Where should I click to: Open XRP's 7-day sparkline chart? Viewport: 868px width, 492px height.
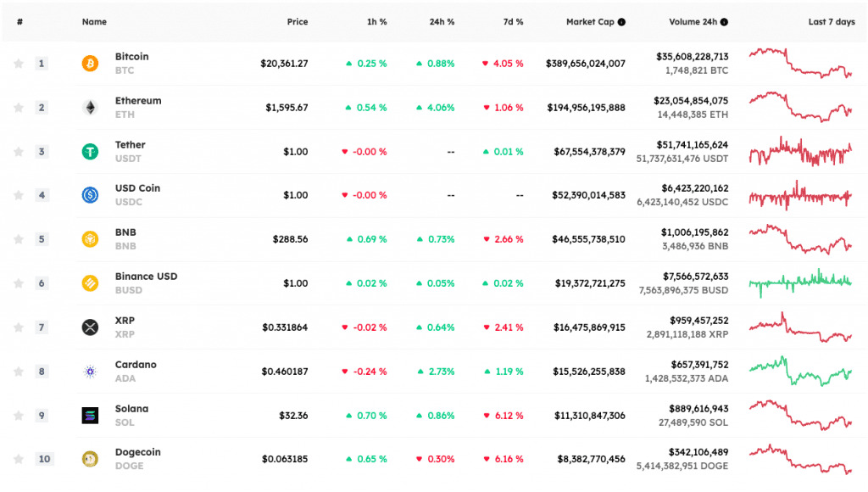click(x=800, y=327)
